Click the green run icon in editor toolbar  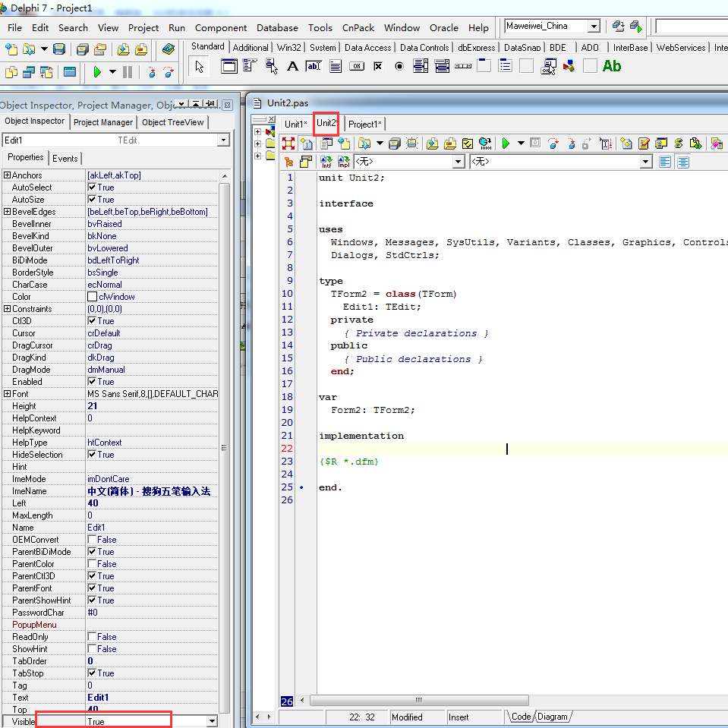(x=506, y=143)
